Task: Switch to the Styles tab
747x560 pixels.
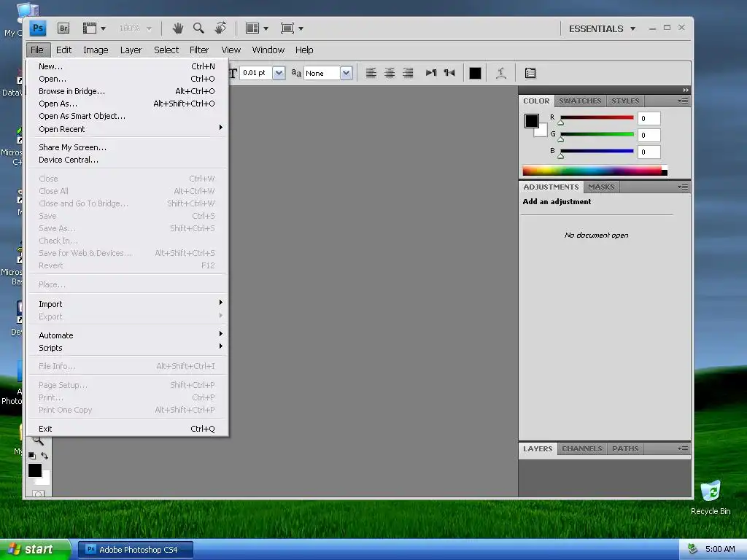Action: 625,101
